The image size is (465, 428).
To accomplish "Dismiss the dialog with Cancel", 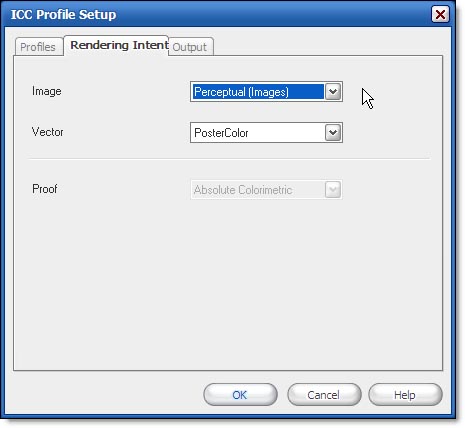I will pyautogui.click(x=324, y=395).
